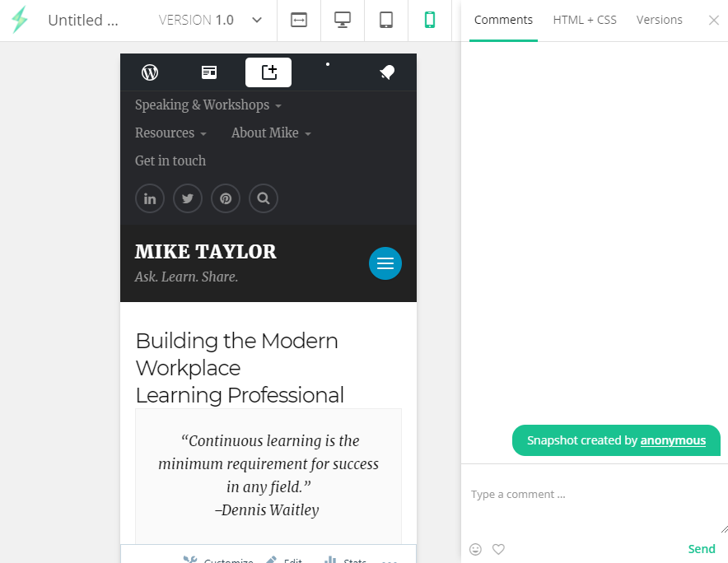
Task: Switch to desktop preview mode
Action: [342, 20]
